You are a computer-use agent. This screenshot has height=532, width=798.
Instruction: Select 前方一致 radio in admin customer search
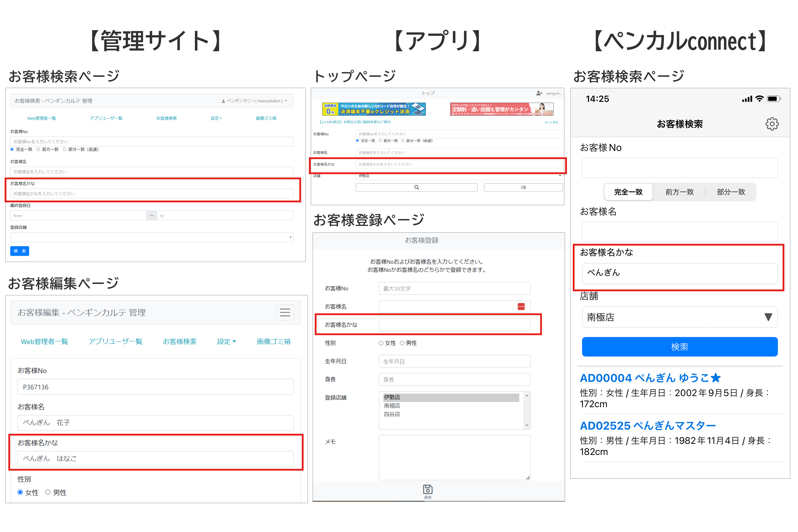pyautogui.click(x=38, y=149)
